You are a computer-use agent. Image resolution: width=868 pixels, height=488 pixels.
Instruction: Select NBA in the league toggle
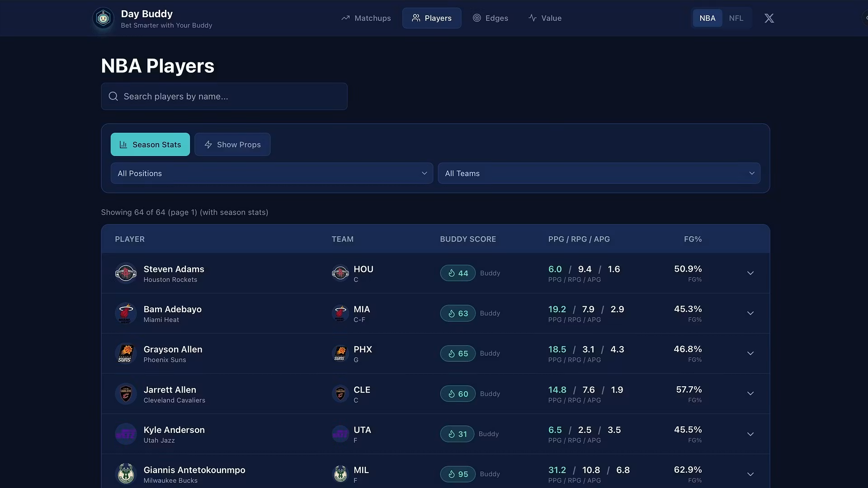[x=707, y=18]
